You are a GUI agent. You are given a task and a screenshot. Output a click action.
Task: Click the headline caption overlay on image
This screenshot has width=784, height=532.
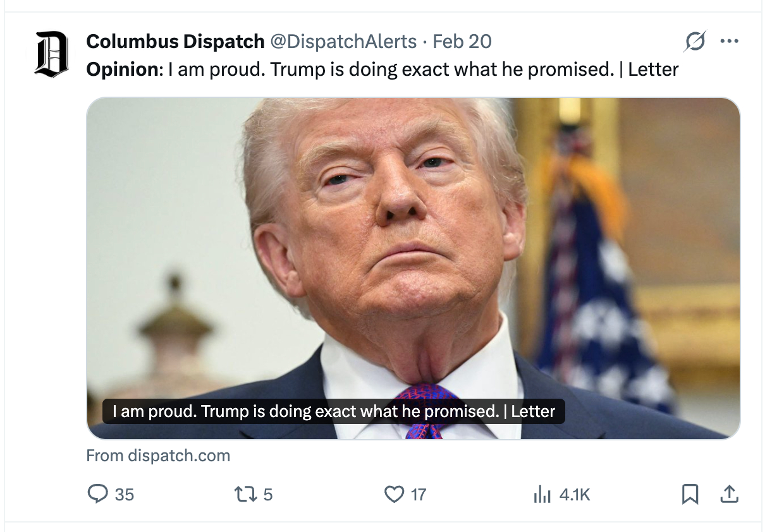tap(333, 412)
